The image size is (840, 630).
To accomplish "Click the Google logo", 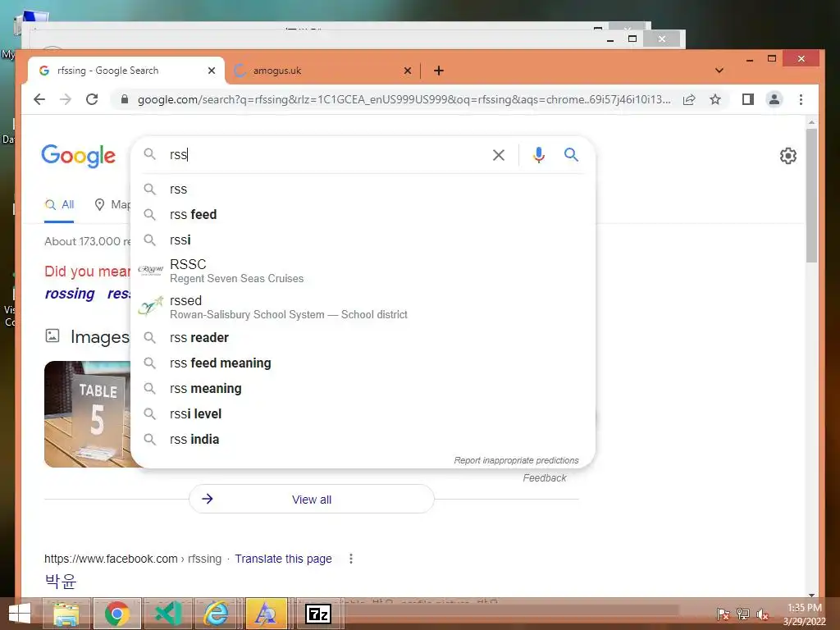I will [x=78, y=156].
